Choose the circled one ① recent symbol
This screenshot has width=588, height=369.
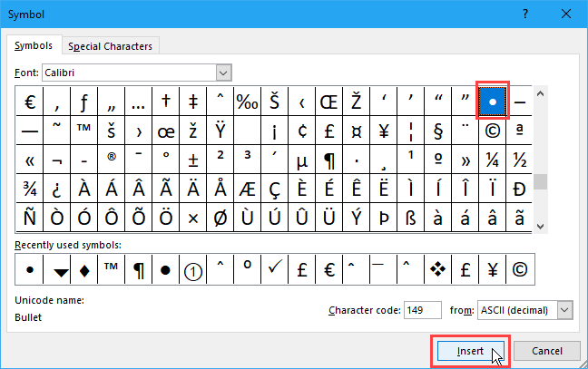click(192, 269)
